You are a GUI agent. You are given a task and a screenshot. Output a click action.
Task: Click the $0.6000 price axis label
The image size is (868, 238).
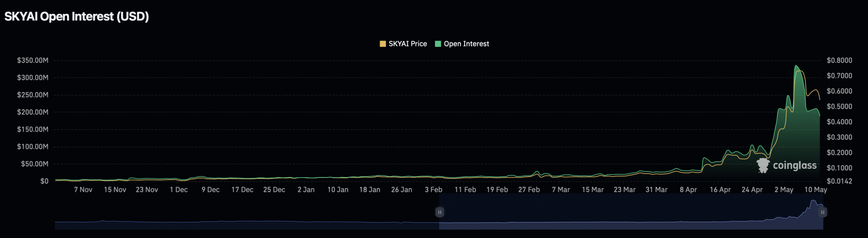(839, 91)
